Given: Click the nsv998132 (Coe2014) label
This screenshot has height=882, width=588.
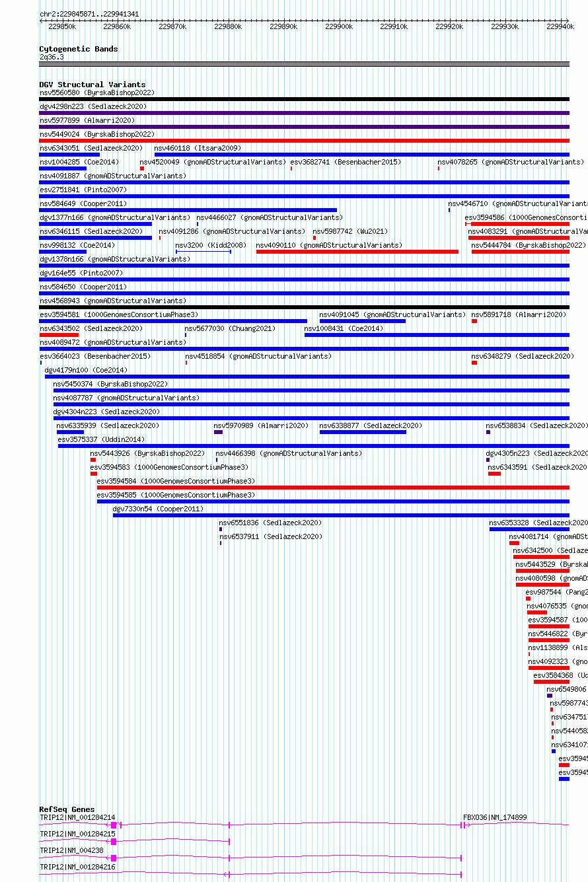Looking at the screenshot, I should [77, 245].
